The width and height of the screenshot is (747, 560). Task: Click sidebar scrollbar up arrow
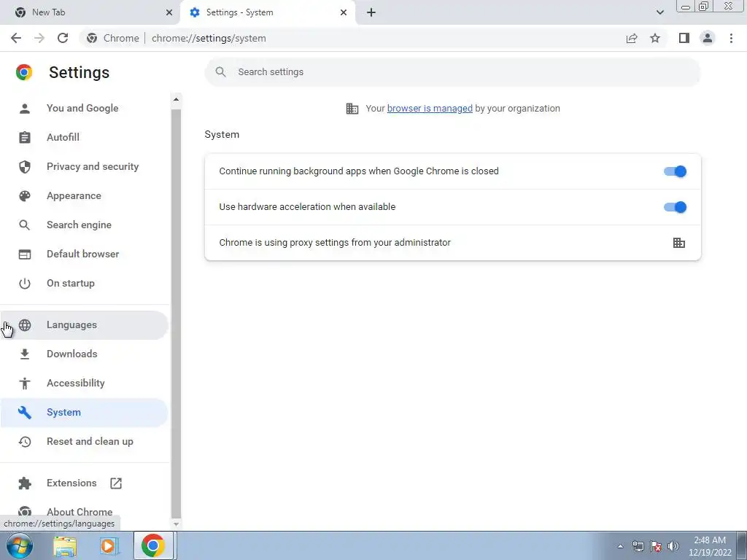tap(176, 99)
